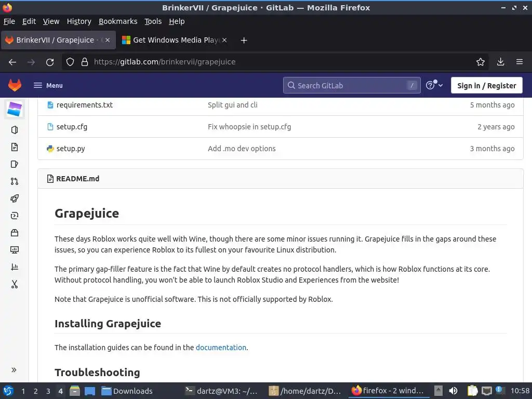Click the setup.py Python icon
This screenshot has width=532, height=399.
(50, 149)
